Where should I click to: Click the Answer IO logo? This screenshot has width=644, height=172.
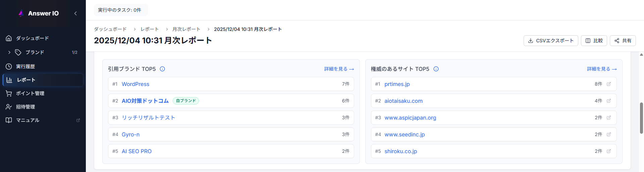pos(39,13)
